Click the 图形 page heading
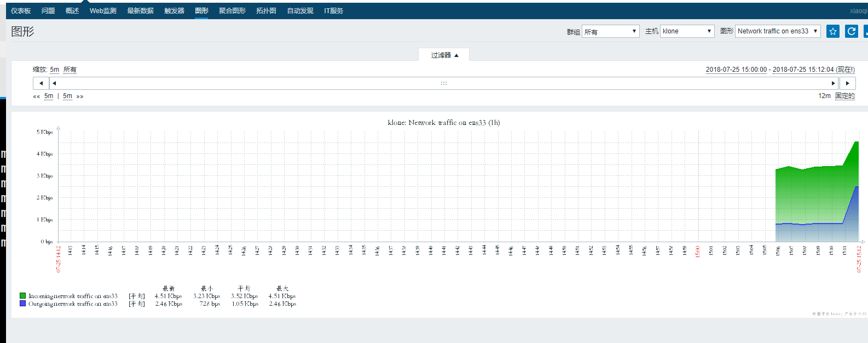This screenshot has height=343, width=868. (x=22, y=32)
